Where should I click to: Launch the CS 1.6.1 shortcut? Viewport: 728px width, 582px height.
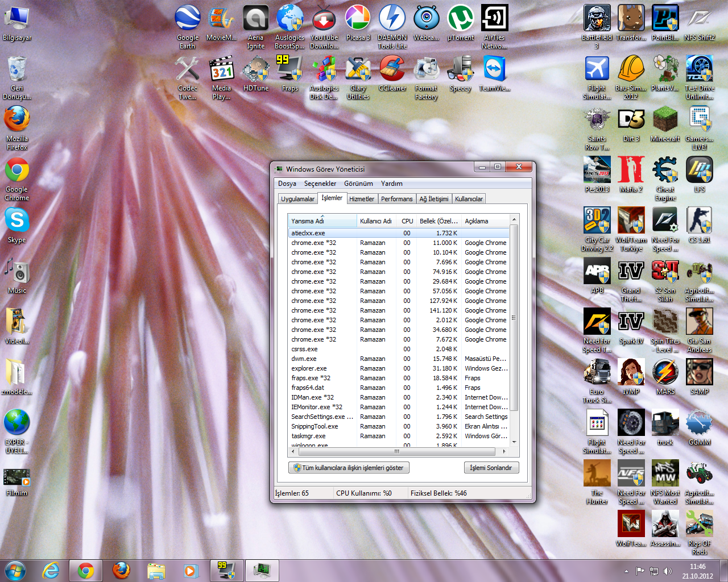pyautogui.click(x=699, y=225)
